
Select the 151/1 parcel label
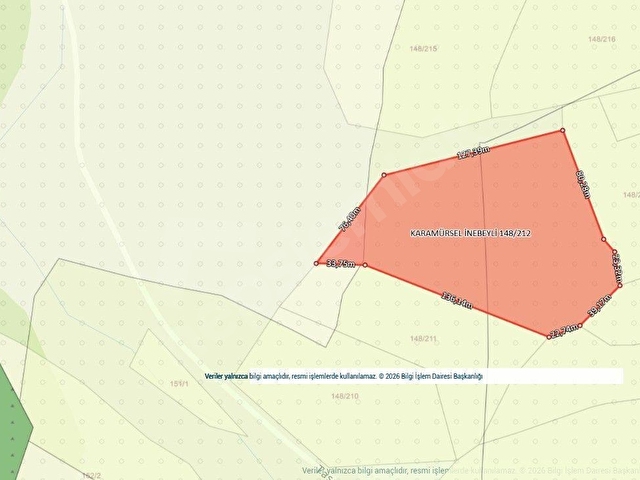[x=179, y=384]
